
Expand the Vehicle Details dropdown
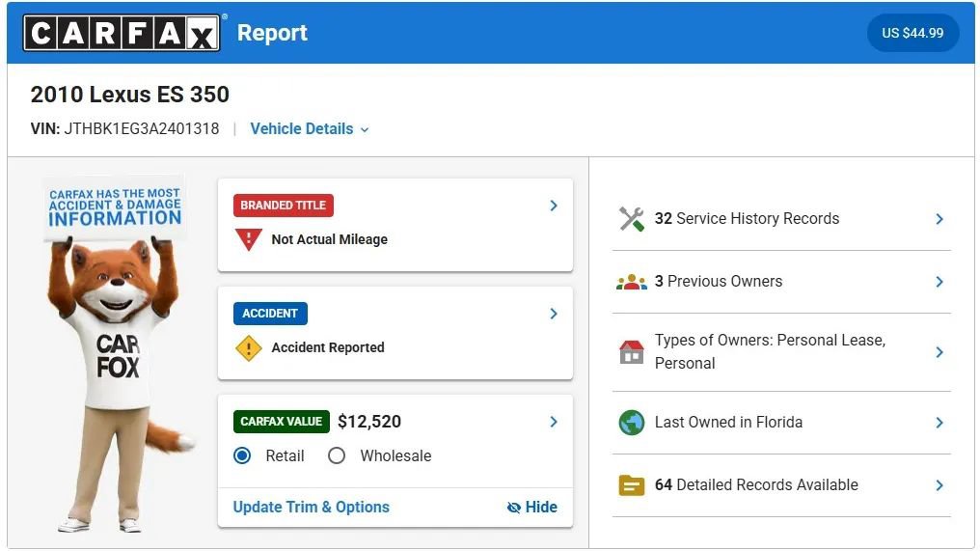pyautogui.click(x=310, y=129)
